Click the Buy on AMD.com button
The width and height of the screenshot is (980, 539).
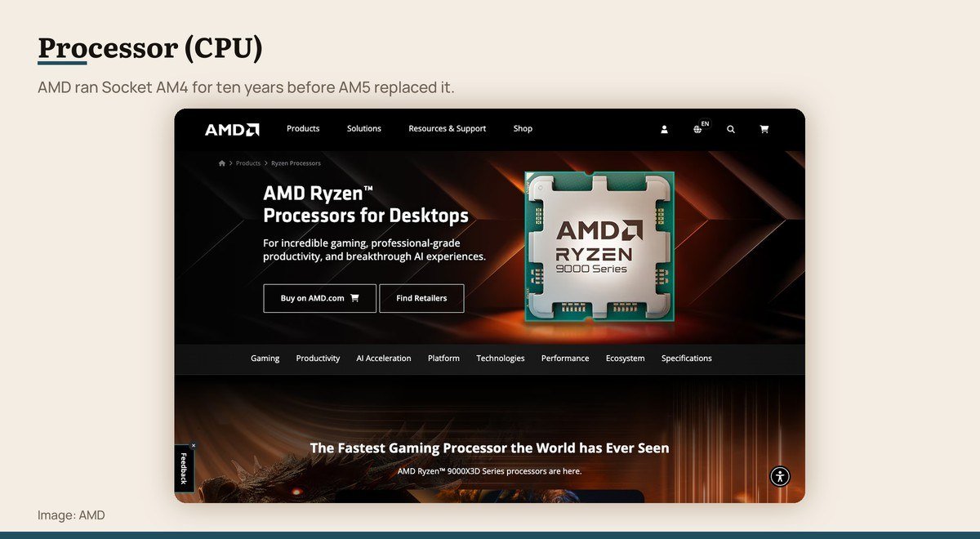320,298
